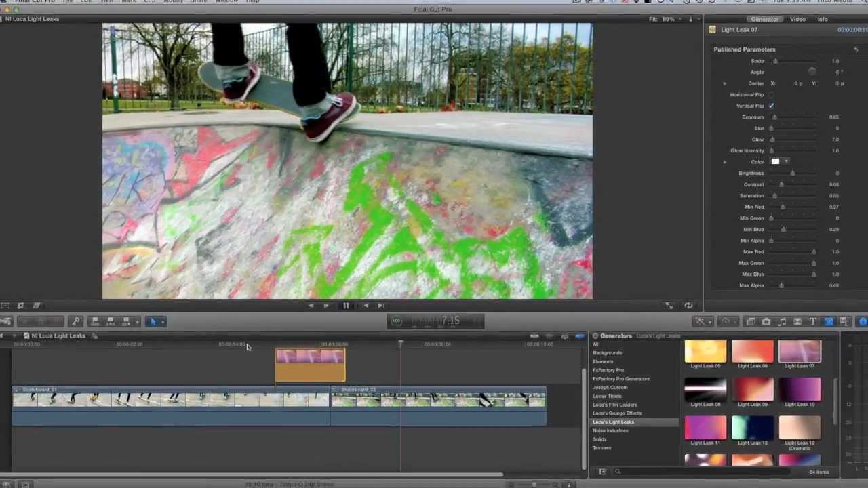Select the Light Leak 05 thumbnail
Image resolution: width=868 pixels, height=488 pixels.
[x=705, y=352]
